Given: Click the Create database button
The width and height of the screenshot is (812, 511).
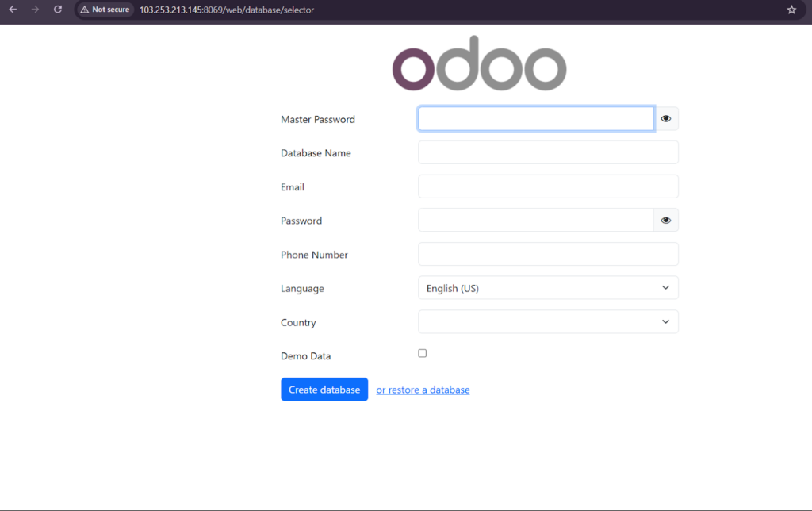Looking at the screenshot, I should click(324, 389).
